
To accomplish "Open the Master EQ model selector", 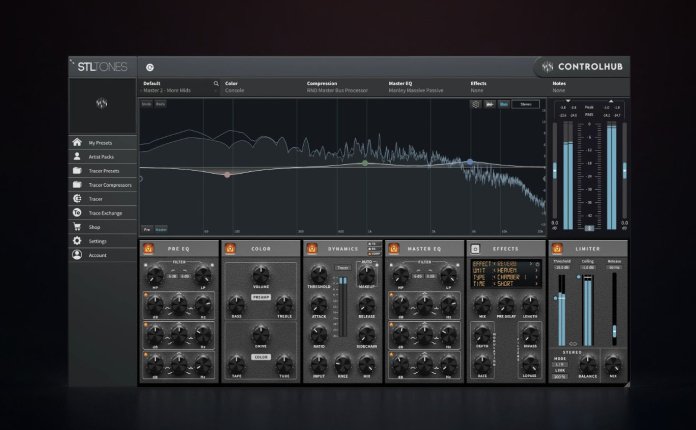I will point(427,87).
